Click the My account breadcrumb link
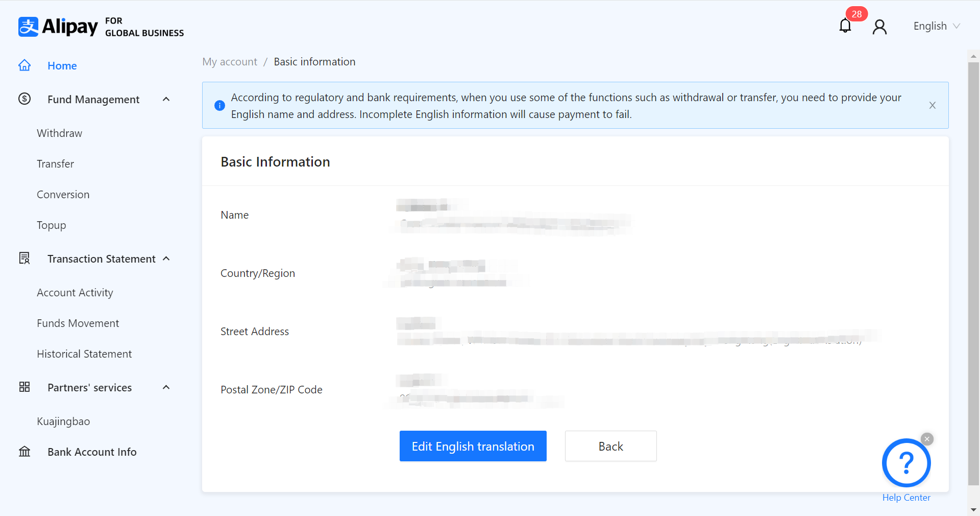The image size is (980, 516). (230, 62)
